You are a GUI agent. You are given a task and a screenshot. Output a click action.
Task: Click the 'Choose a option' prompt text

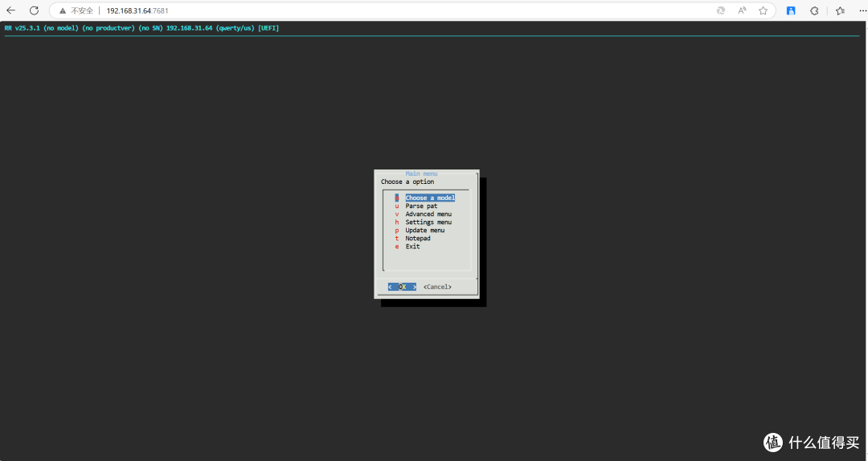coord(407,182)
